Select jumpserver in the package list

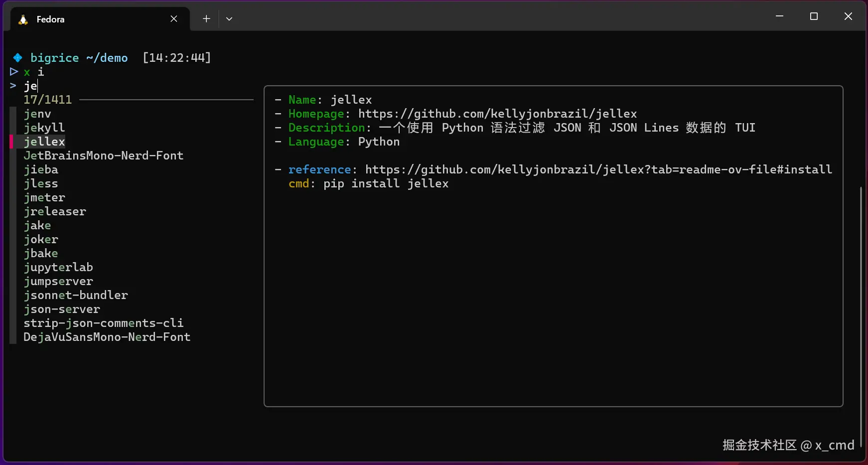point(58,282)
